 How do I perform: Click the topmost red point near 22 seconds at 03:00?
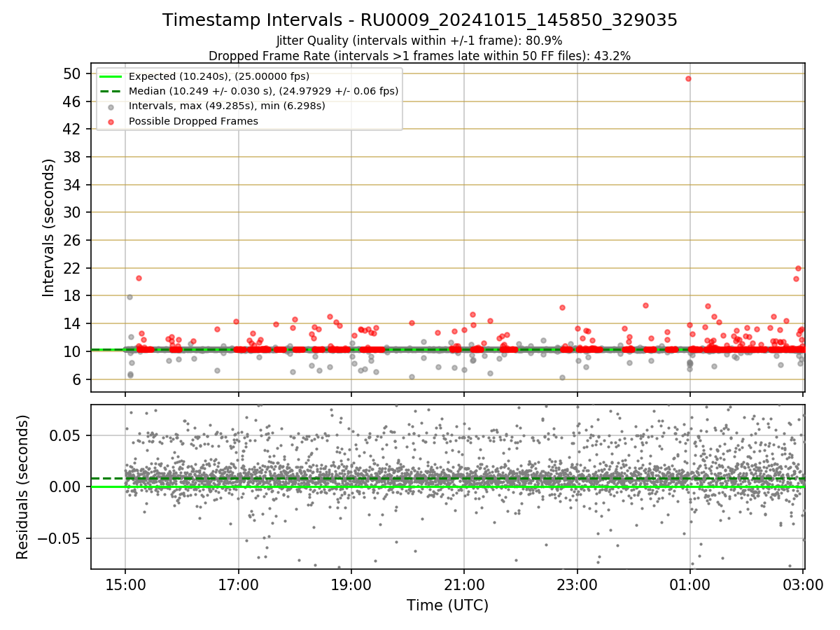click(x=798, y=268)
